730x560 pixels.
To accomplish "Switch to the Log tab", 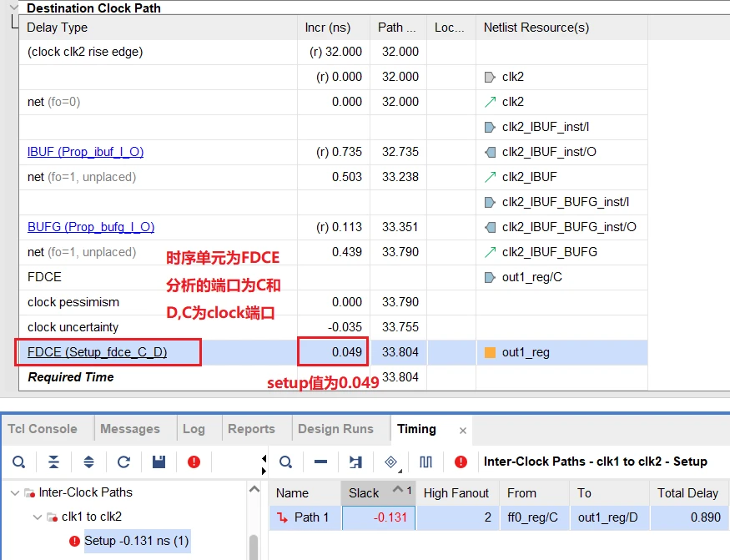I will tap(194, 429).
